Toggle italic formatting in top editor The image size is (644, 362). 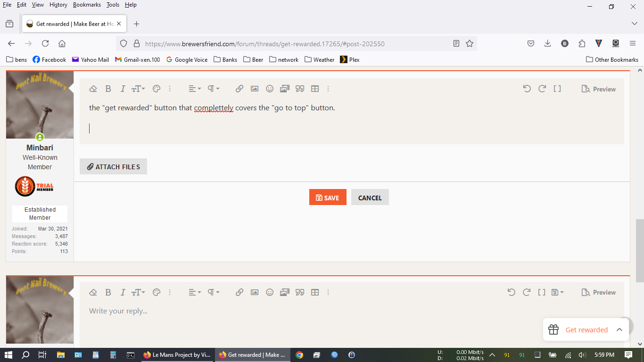point(123,89)
